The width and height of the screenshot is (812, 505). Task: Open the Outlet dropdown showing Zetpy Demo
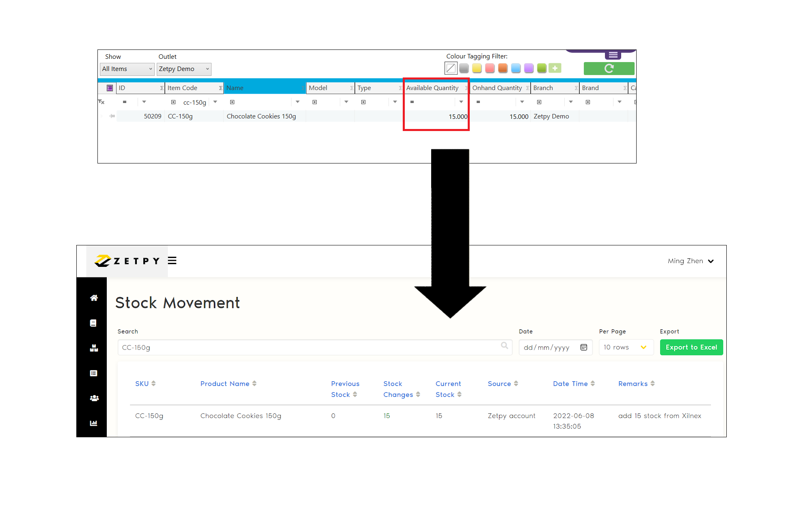(x=184, y=69)
